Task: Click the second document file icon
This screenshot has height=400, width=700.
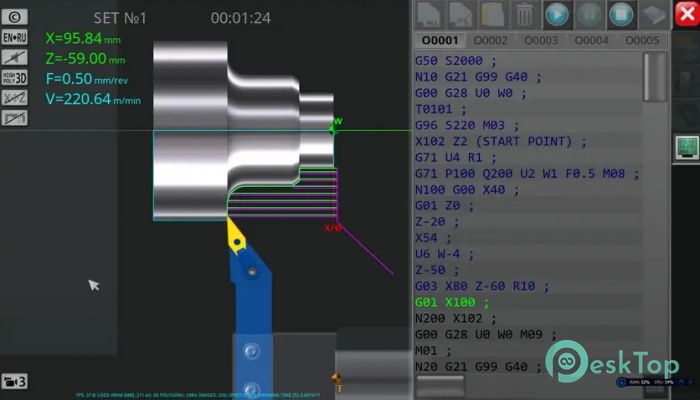Action: click(461, 15)
